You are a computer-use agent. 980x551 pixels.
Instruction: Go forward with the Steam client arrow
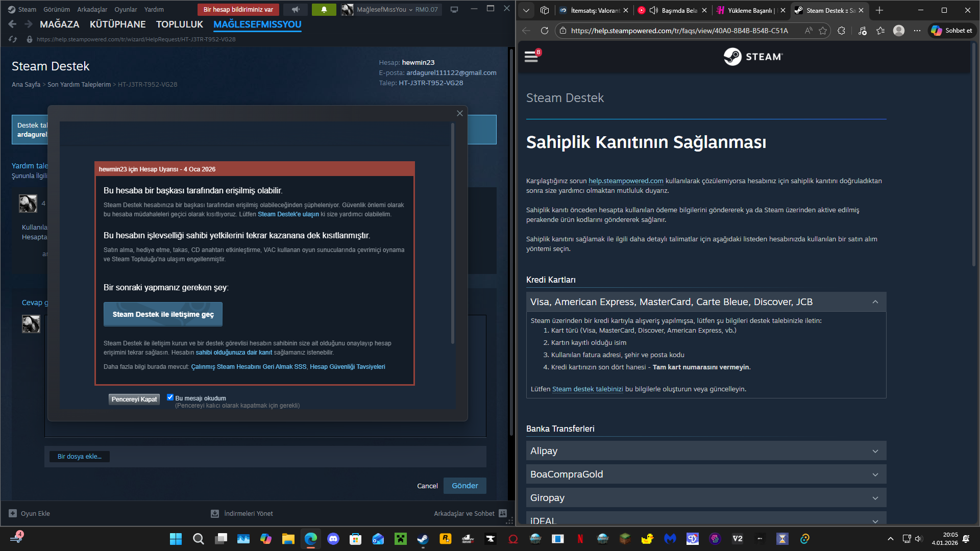pyautogui.click(x=29, y=24)
